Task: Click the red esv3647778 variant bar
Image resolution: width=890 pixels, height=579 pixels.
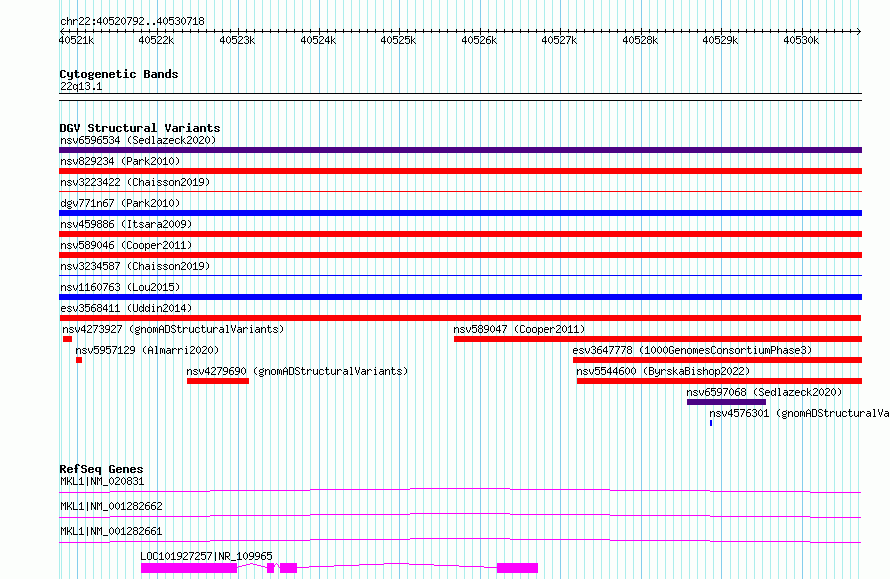Action: pyautogui.click(x=717, y=360)
